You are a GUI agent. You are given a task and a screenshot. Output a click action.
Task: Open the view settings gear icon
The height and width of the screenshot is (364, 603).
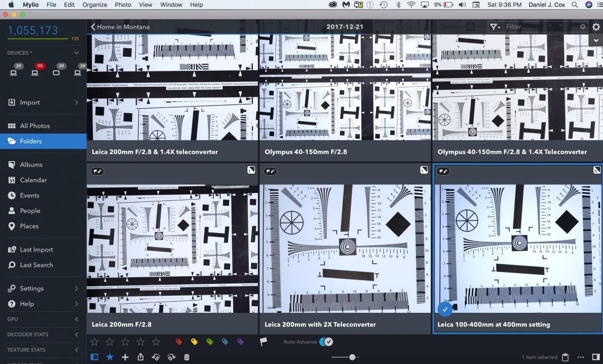point(596,27)
